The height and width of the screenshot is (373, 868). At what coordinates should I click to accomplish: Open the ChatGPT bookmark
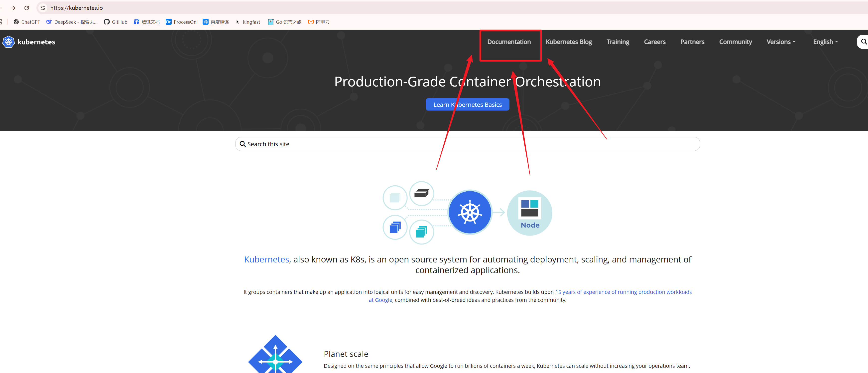[x=27, y=22]
